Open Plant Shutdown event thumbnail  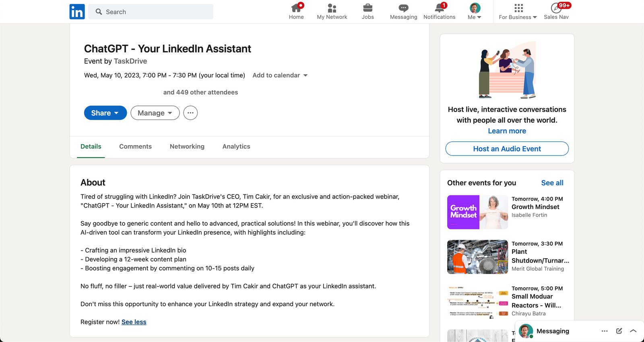[477, 257]
